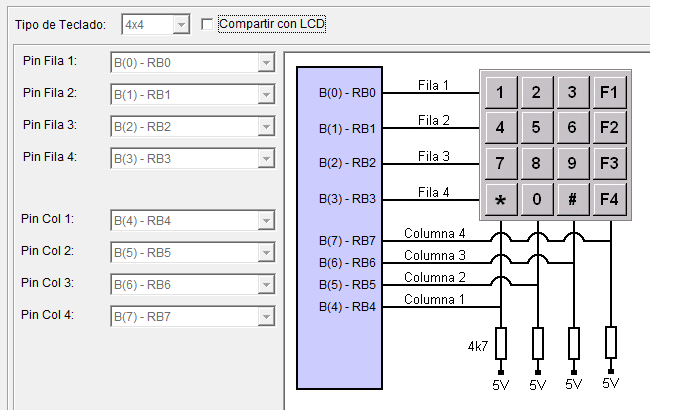Expand the Pin Col 4 combo box
Viewport: 674px width, 410px height.
[x=193, y=317]
